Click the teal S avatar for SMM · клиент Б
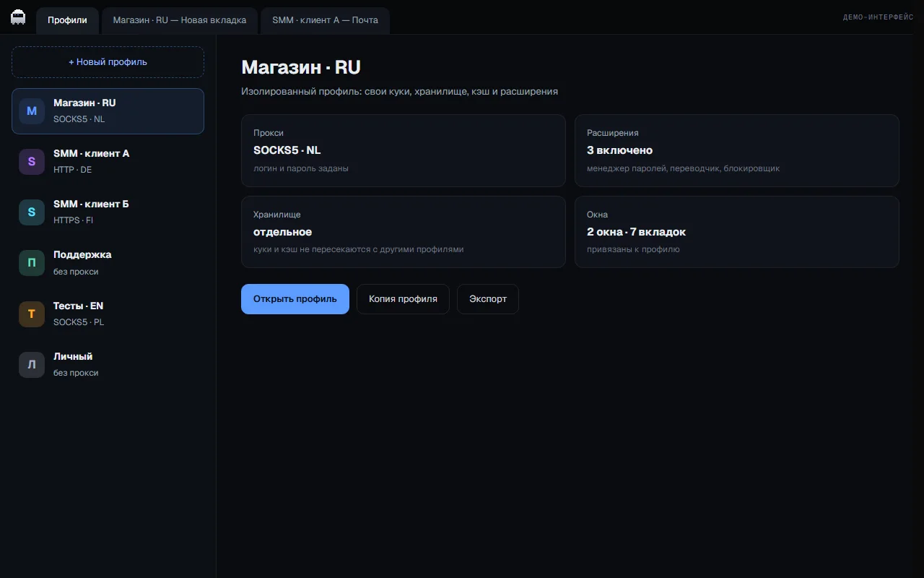924x578 pixels. click(32, 212)
